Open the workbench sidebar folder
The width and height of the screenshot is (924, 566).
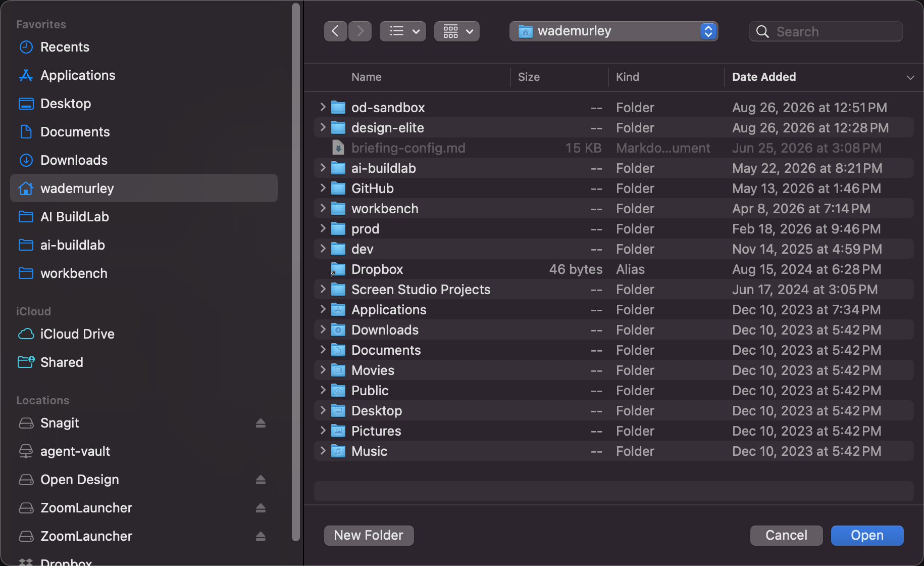pyautogui.click(x=144, y=273)
